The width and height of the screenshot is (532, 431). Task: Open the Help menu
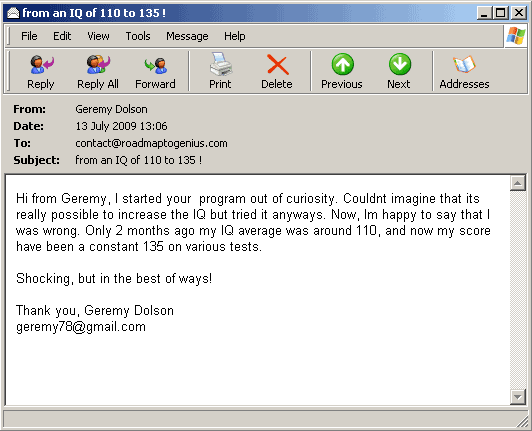tap(235, 36)
